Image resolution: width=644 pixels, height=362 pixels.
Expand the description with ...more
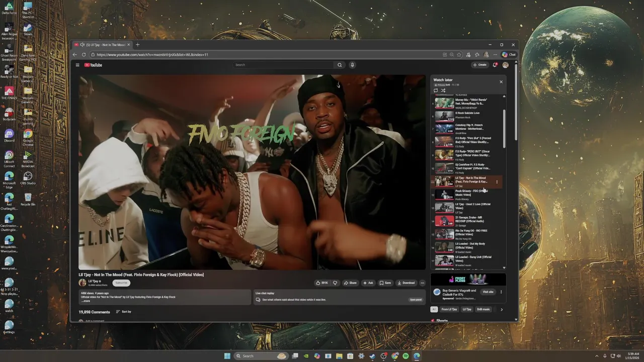[86, 301]
